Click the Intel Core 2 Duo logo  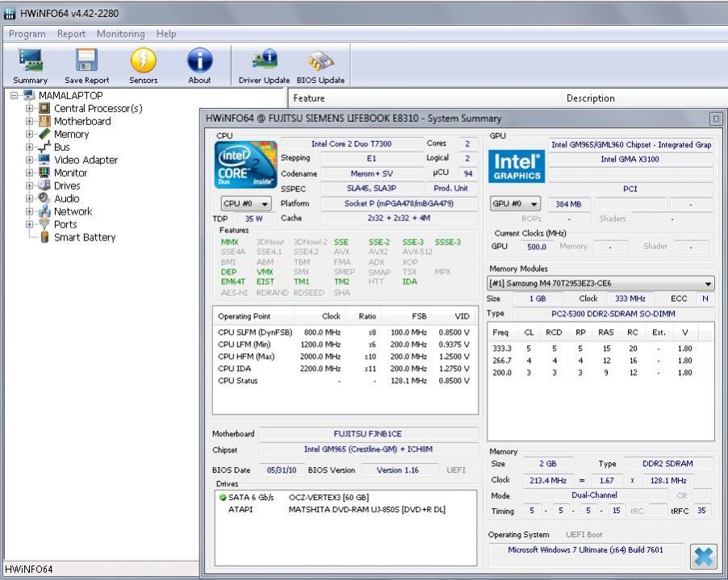246,165
